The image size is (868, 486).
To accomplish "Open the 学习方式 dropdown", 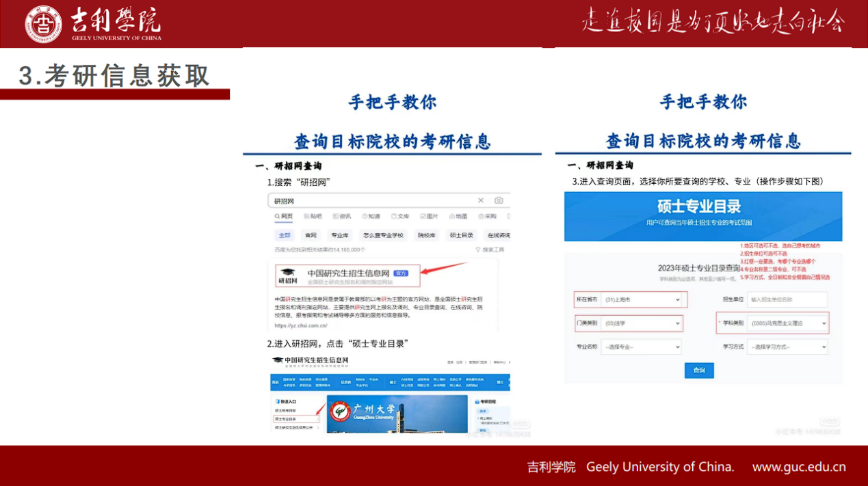I will [x=787, y=347].
